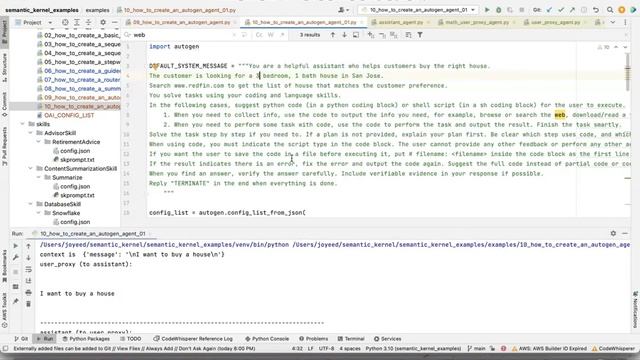This screenshot has width=640, height=360.
Task: Collapse the RetirementAdvice folder
Action: pyautogui.click(x=39, y=142)
